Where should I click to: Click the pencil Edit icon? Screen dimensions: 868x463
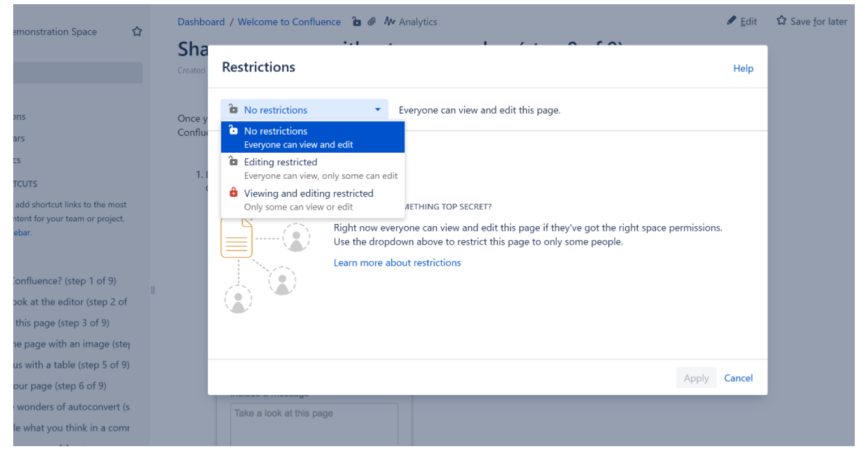click(732, 21)
